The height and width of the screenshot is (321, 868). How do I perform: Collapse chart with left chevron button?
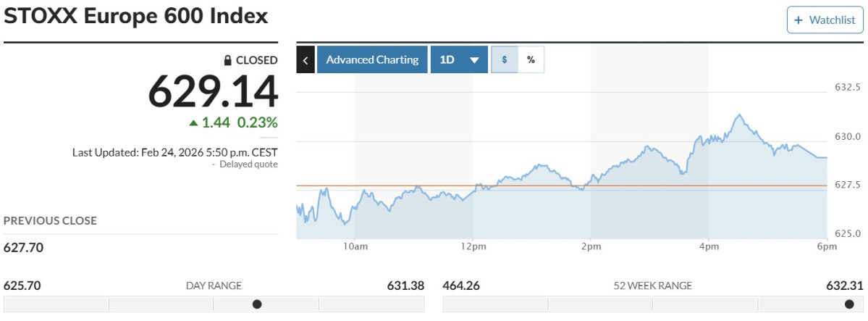click(x=306, y=59)
